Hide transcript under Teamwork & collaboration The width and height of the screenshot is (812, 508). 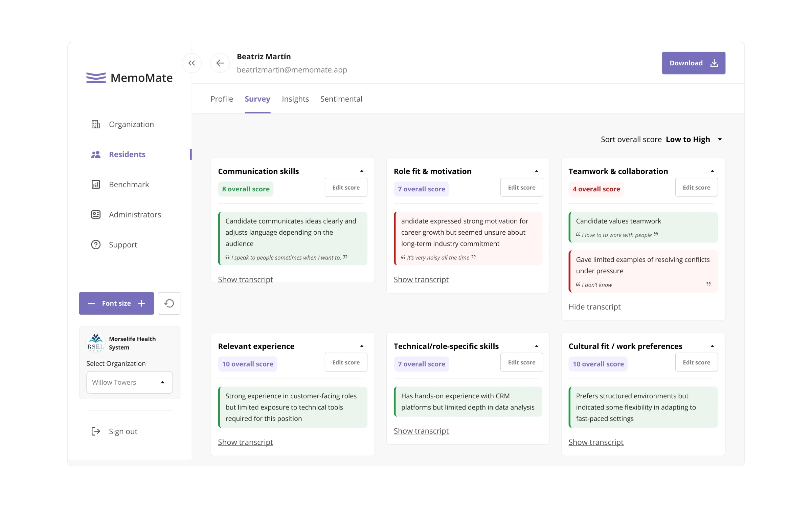click(x=594, y=307)
